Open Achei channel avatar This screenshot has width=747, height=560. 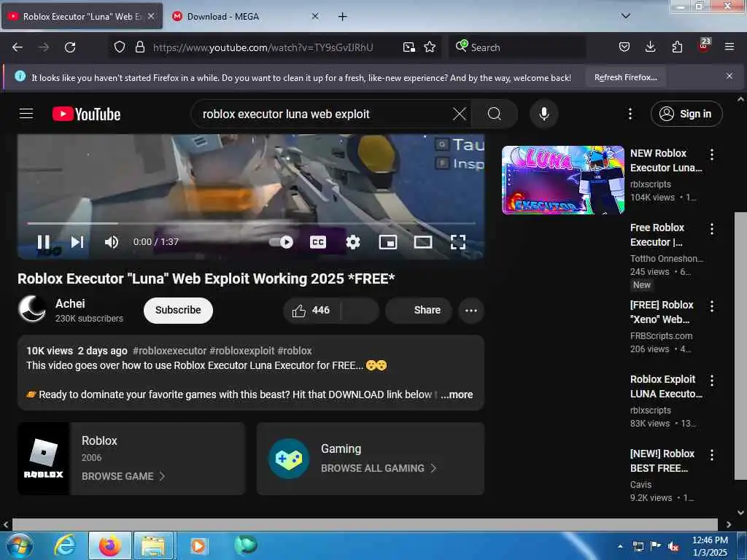pos(32,308)
